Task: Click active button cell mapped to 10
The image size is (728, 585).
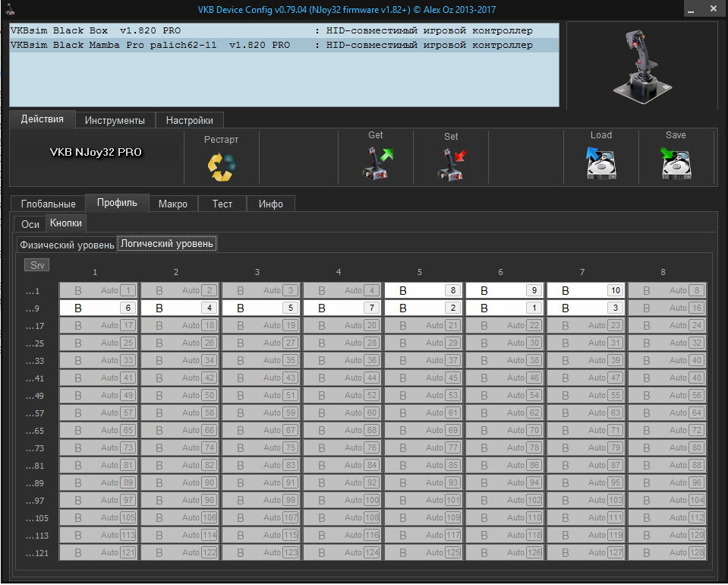Action: click(586, 290)
